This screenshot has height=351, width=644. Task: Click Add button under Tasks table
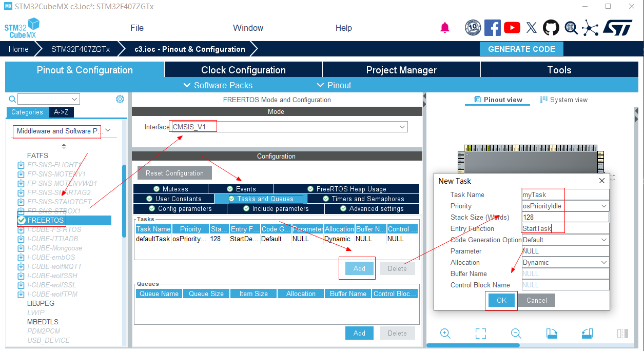359,268
